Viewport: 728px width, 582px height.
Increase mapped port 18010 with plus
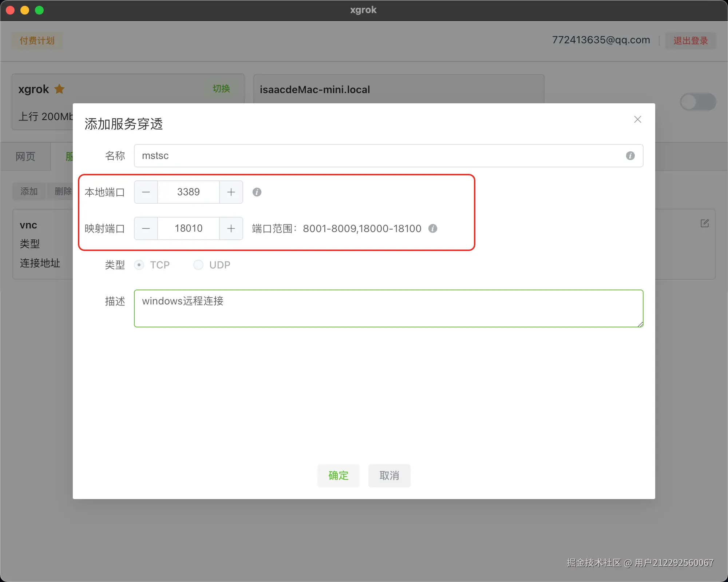[x=231, y=228]
